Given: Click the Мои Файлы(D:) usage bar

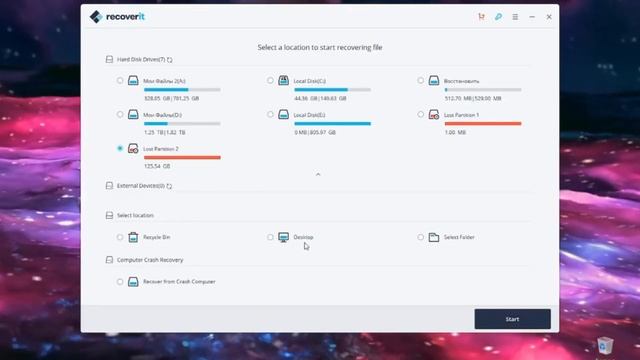Looking at the screenshot, I should [182, 123].
